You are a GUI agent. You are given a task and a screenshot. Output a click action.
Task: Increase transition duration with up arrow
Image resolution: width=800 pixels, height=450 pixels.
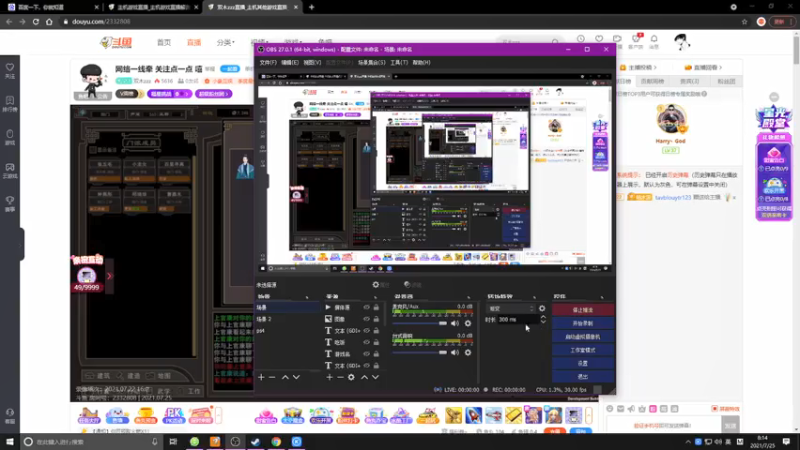tap(543, 317)
